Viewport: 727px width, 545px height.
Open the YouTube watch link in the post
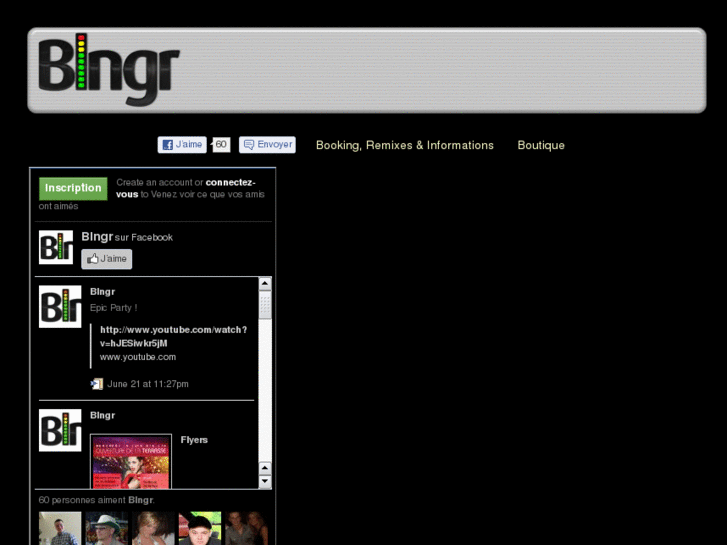pos(173,336)
